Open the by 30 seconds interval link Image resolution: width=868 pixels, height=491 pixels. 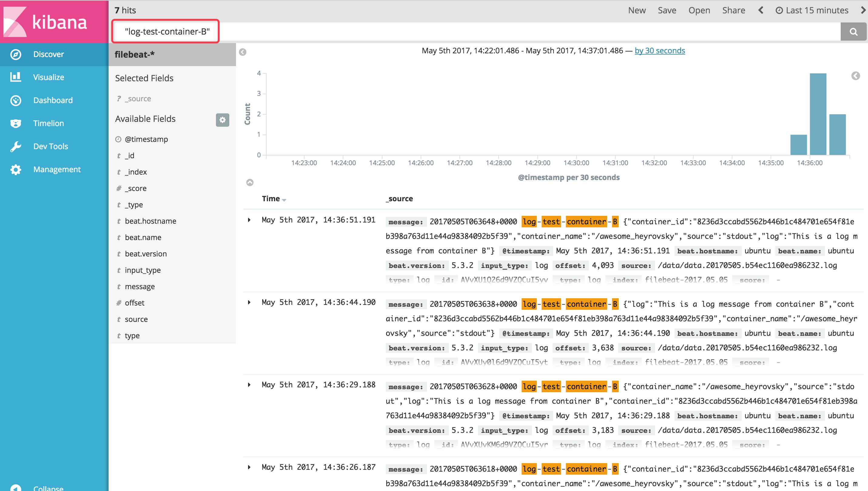(x=660, y=51)
